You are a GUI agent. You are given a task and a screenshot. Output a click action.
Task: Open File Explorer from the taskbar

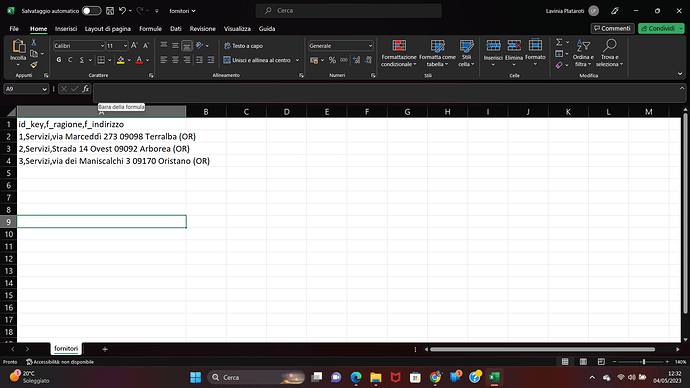(375, 377)
